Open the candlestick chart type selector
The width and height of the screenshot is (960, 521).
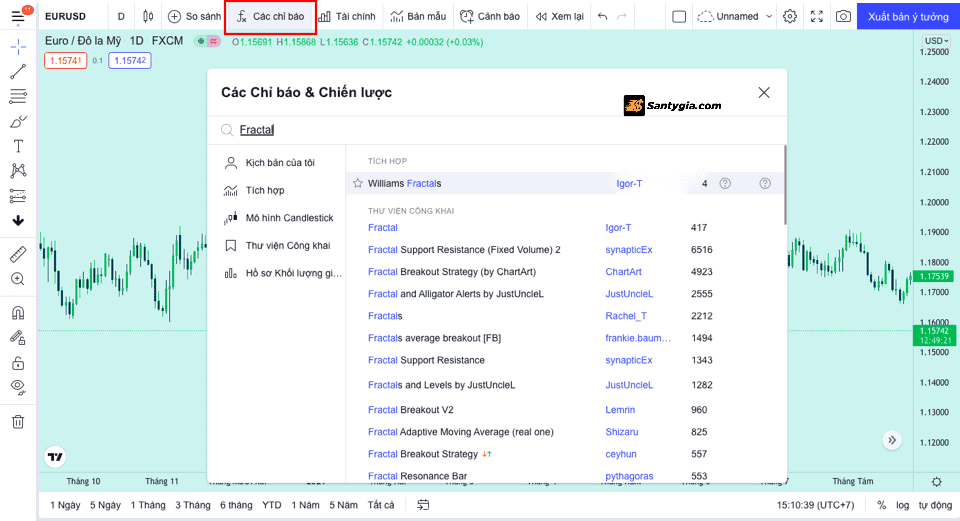pos(148,17)
